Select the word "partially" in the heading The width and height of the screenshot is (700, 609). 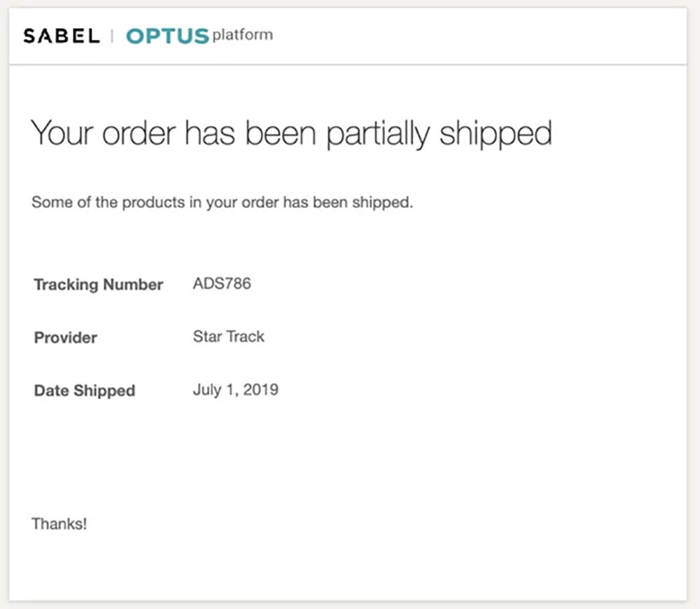379,134
